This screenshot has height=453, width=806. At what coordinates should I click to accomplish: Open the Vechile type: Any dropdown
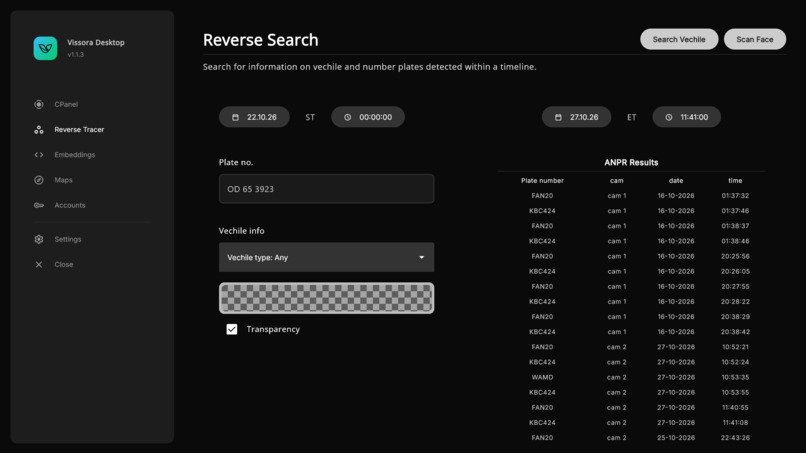[326, 257]
